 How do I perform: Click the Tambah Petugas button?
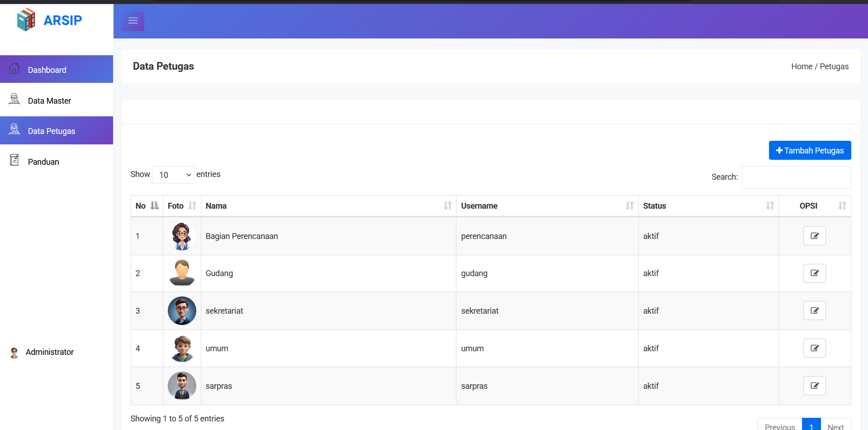[x=810, y=150]
